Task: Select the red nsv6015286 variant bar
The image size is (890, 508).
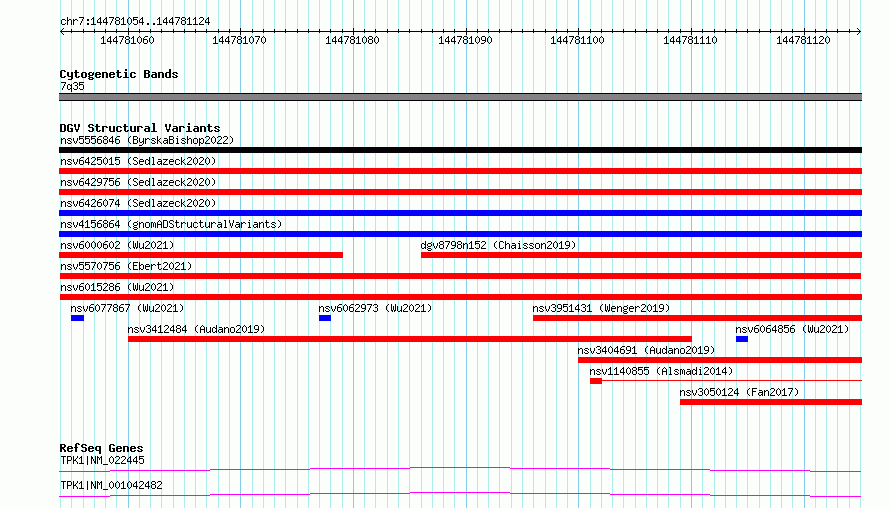Action: 460,297
